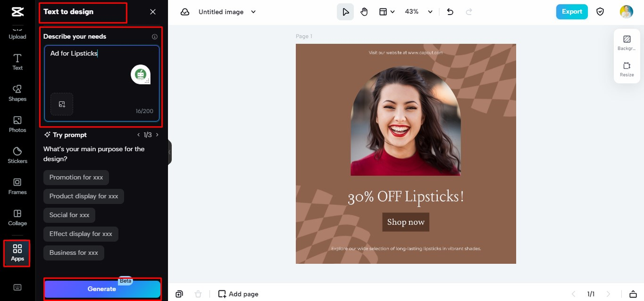Screen dimensions: 644x301
Task: Delete page trash icon in bottom bar
Action: (198, 294)
